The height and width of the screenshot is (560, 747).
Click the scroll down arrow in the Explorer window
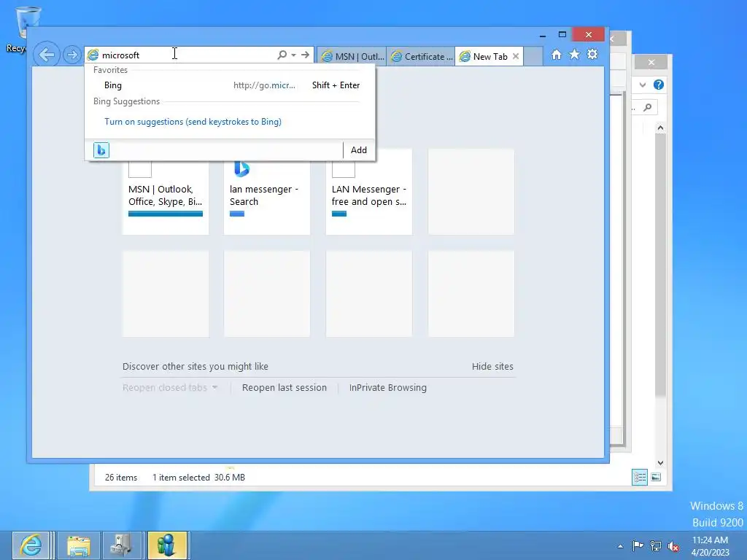660,463
